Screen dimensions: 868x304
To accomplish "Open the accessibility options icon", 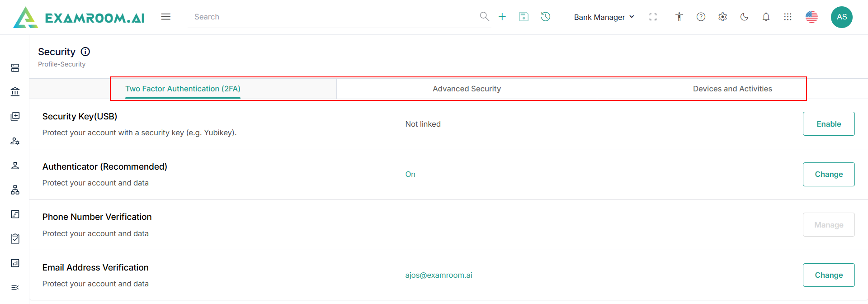I will 679,17.
